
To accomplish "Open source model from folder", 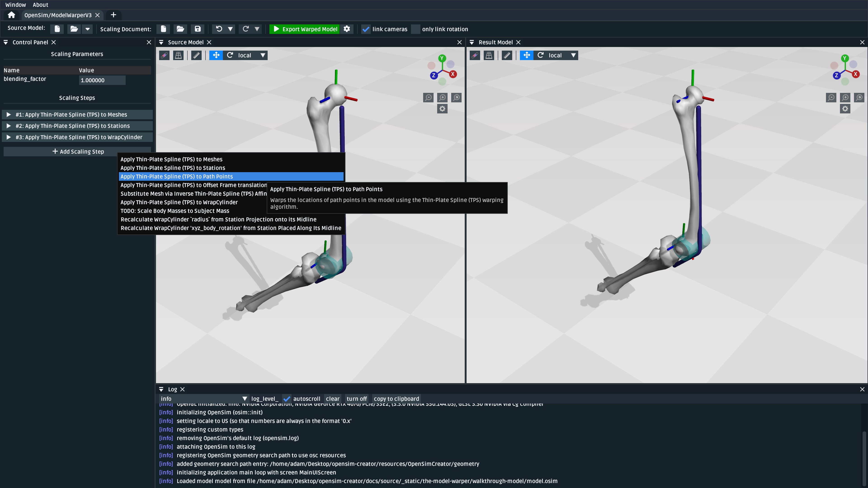I will tap(74, 29).
